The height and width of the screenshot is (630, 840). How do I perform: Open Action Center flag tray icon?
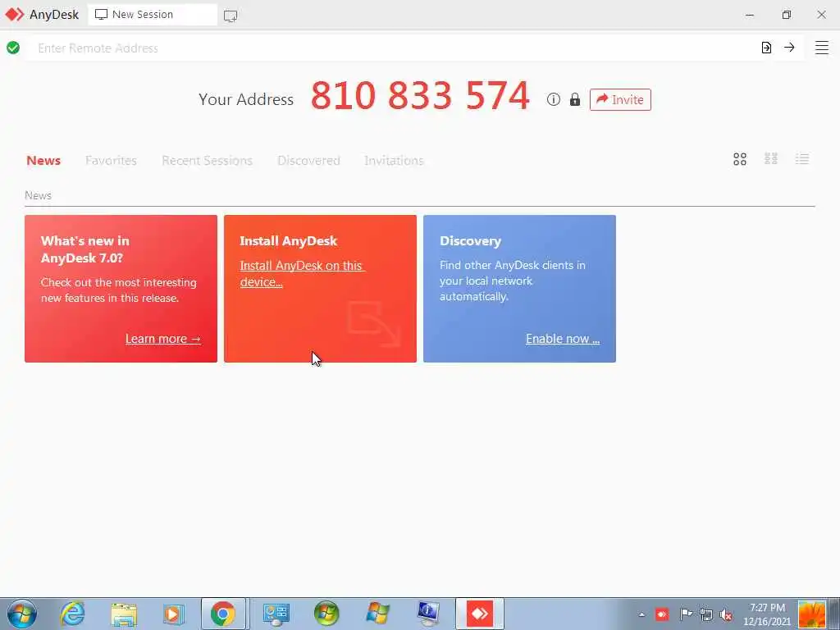point(685,614)
